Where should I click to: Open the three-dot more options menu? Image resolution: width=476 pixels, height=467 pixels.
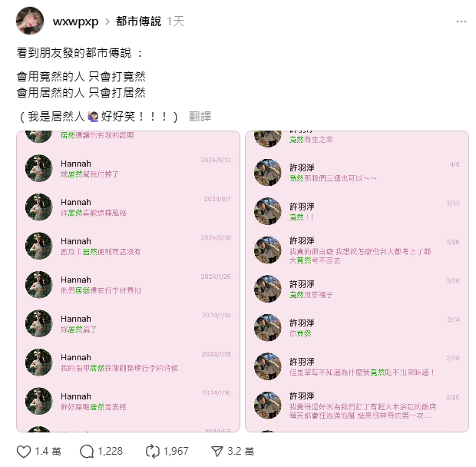tap(461, 22)
